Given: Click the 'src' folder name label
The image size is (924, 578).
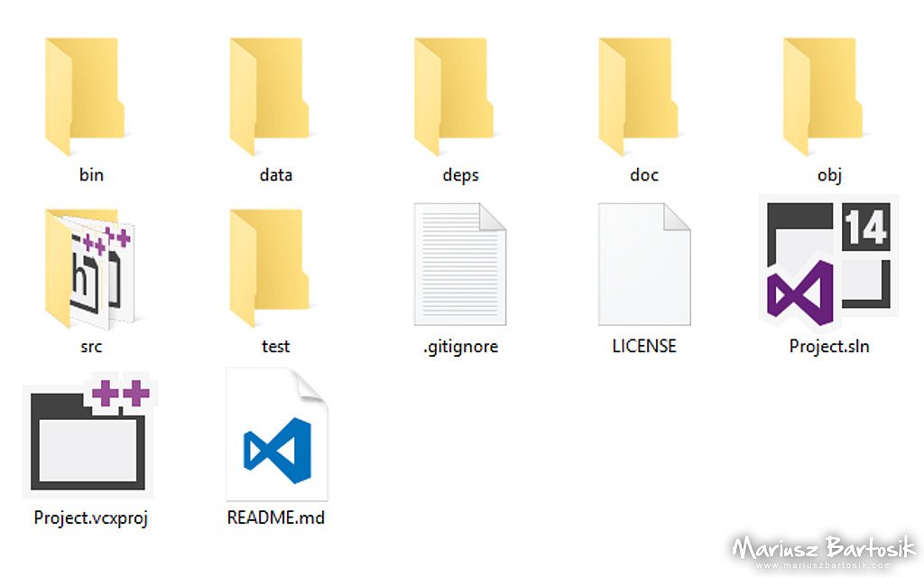Looking at the screenshot, I should (x=91, y=346).
